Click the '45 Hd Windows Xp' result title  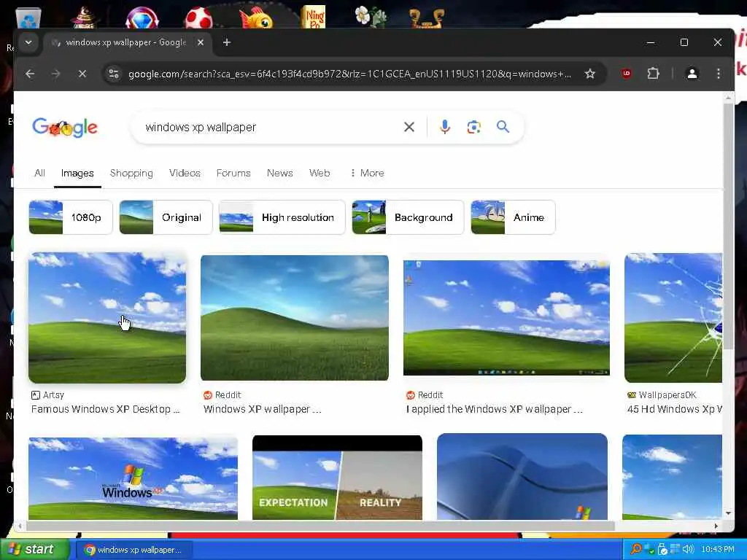point(675,409)
